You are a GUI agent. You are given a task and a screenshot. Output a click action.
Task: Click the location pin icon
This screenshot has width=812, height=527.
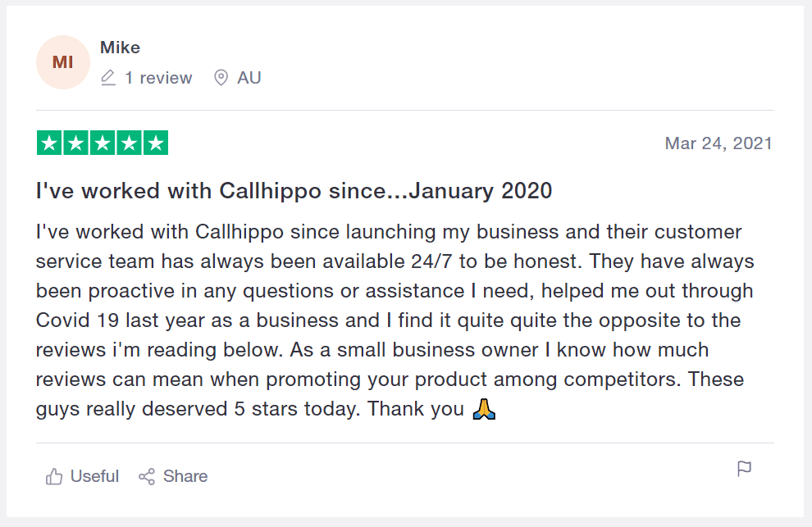tap(221, 78)
